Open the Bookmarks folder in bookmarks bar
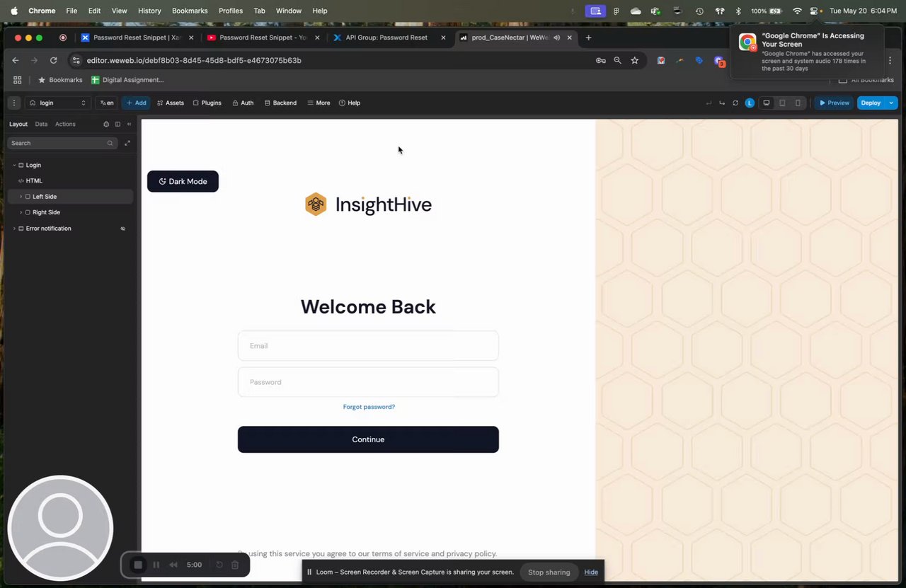The image size is (906, 588). coord(60,80)
